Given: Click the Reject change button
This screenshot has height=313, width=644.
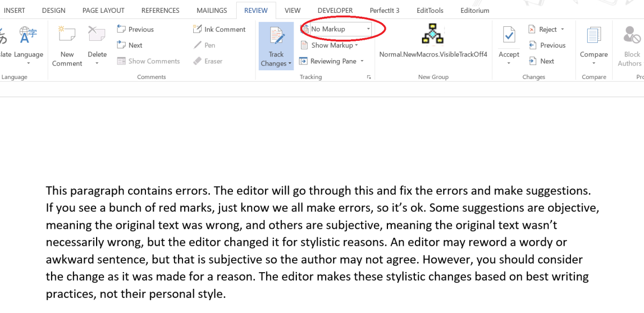Looking at the screenshot, I should pos(543,30).
